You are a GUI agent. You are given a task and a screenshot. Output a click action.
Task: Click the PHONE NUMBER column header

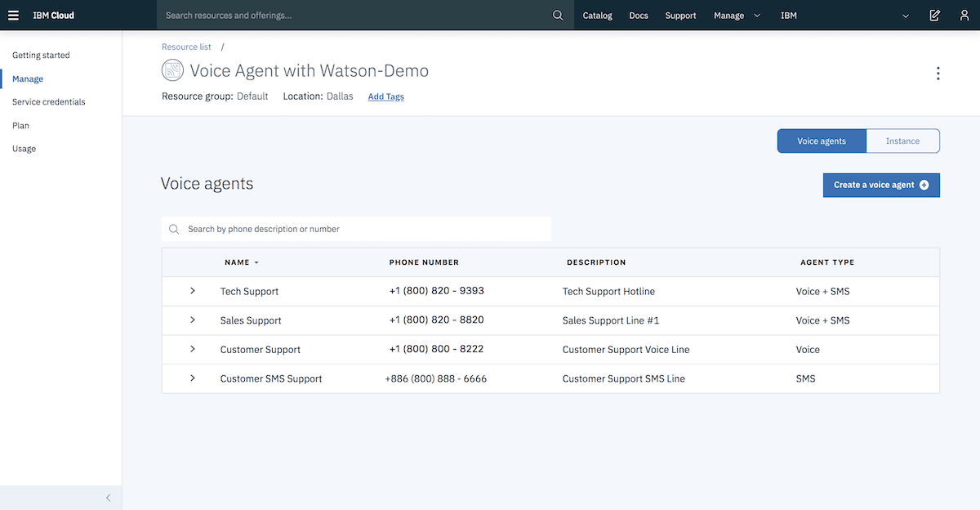[x=424, y=262]
